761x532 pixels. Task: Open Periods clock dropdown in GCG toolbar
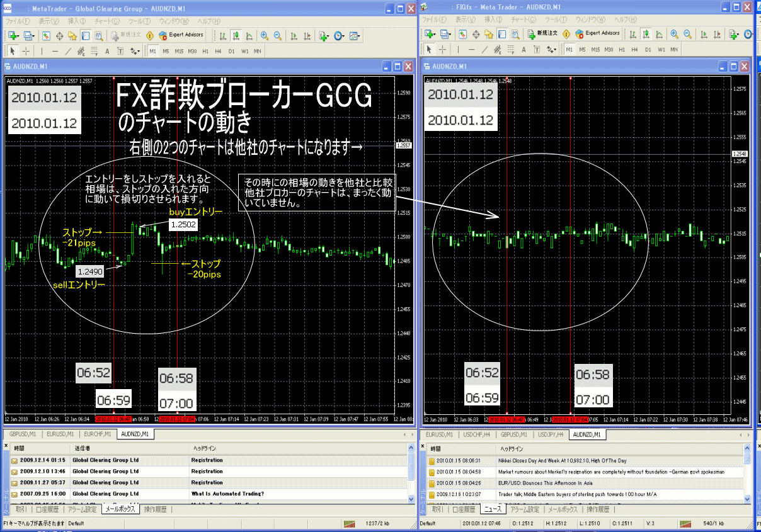(340, 36)
